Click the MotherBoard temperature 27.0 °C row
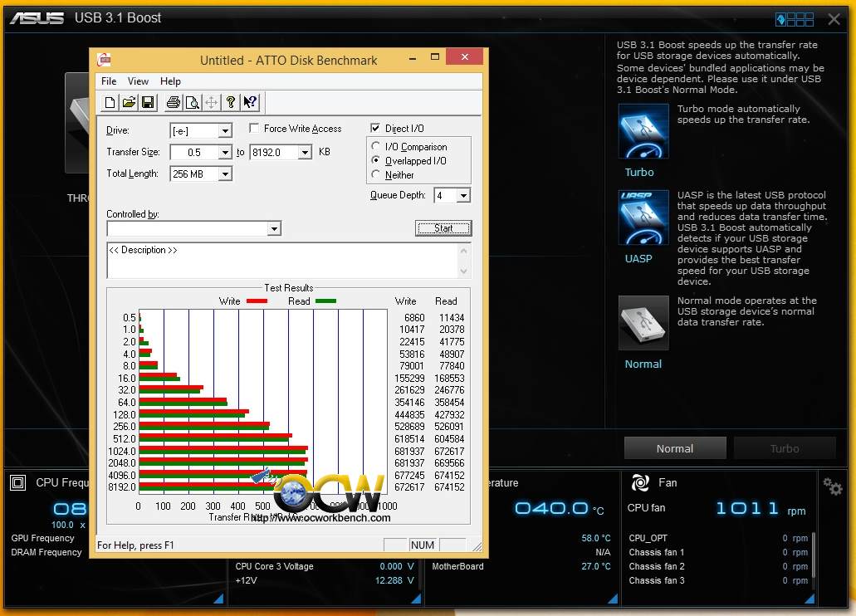The image size is (856, 616). (521, 566)
